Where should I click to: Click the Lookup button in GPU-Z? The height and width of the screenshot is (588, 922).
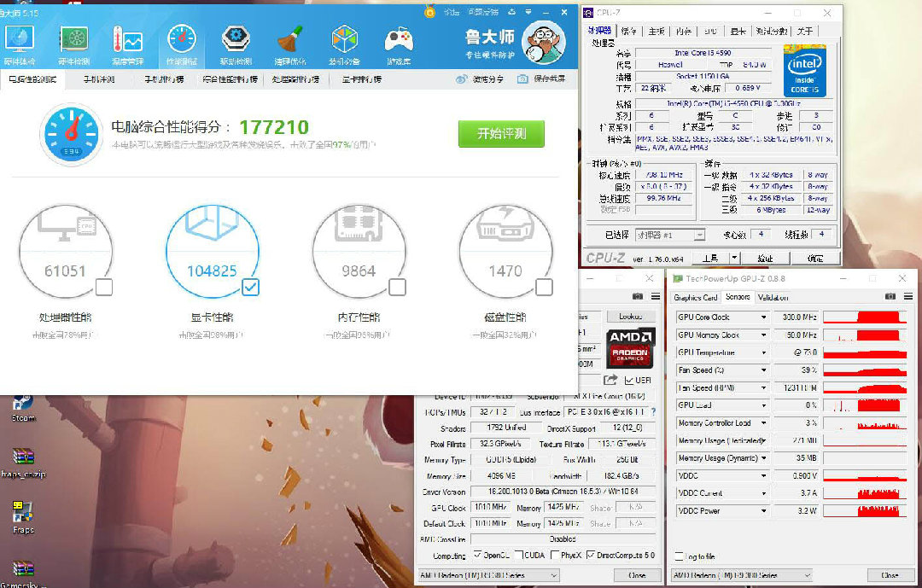[x=630, y=317]
